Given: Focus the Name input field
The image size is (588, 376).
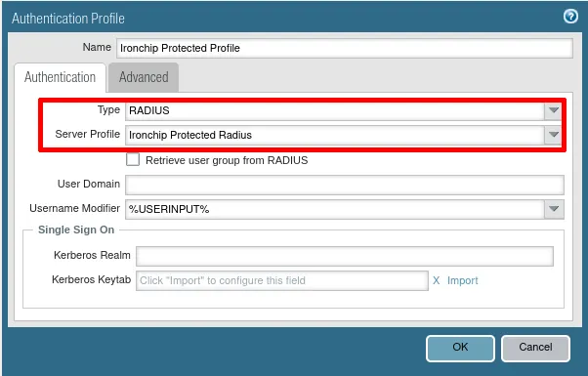Looking at the screenshot, I should tap(344, 48).
